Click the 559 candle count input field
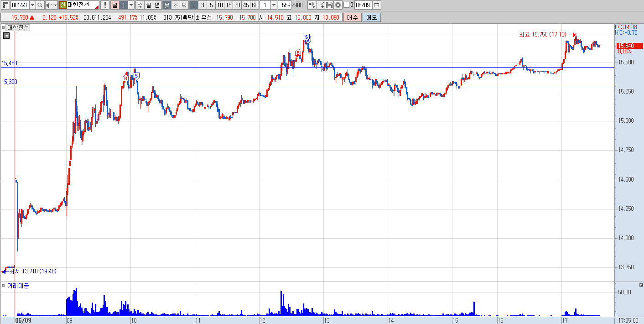The image size is (644, 324). point(285,5)
